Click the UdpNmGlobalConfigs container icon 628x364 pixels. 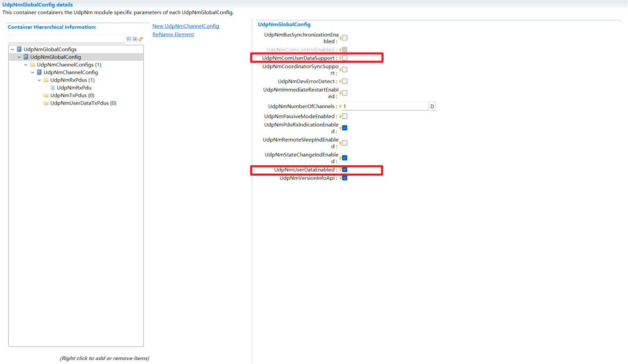pos(19,49)
